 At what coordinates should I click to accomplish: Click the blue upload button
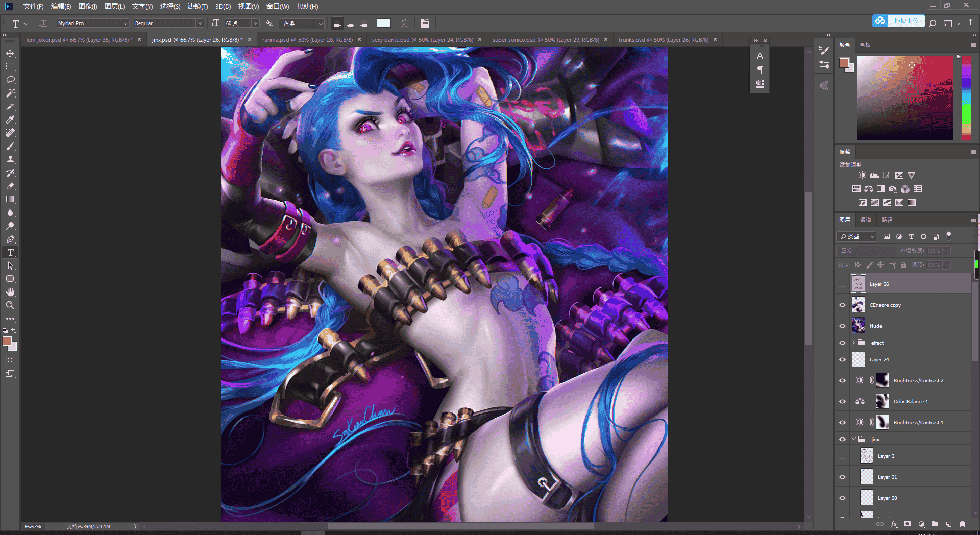899,21
